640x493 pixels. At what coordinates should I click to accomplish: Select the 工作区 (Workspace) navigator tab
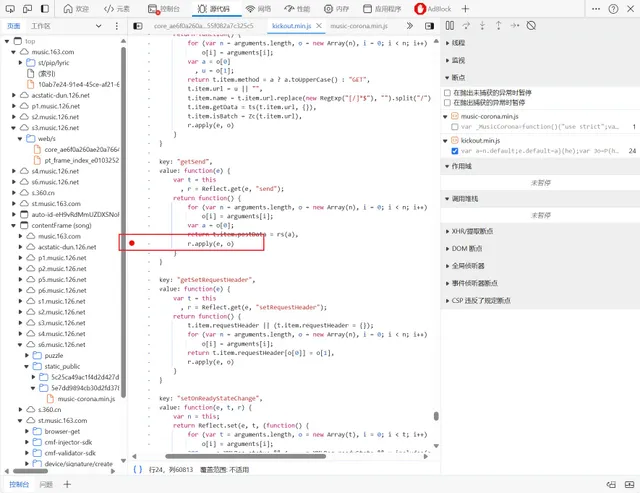(x=41, y=26)
